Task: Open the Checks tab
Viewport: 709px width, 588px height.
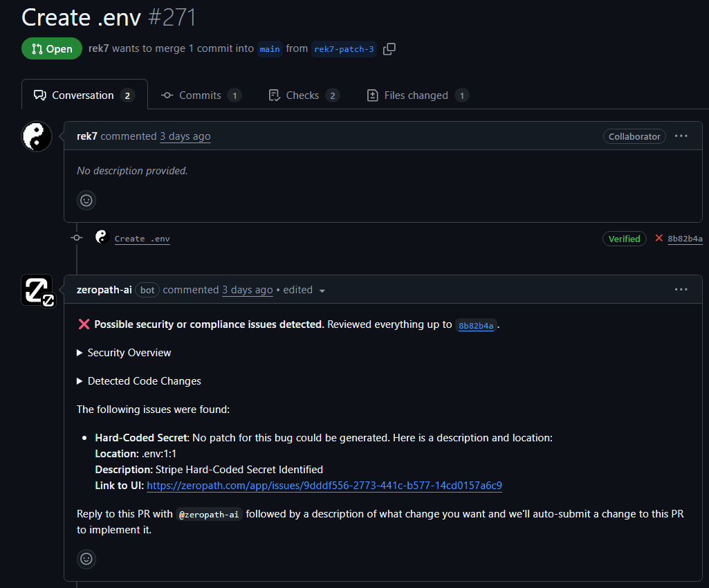Action: click(302, 95)
